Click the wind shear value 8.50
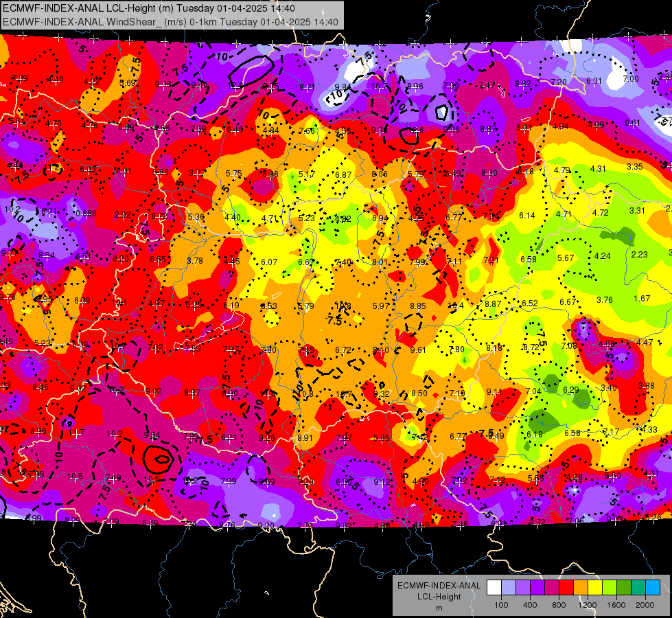The image size is (672, 618). point(419,393)
